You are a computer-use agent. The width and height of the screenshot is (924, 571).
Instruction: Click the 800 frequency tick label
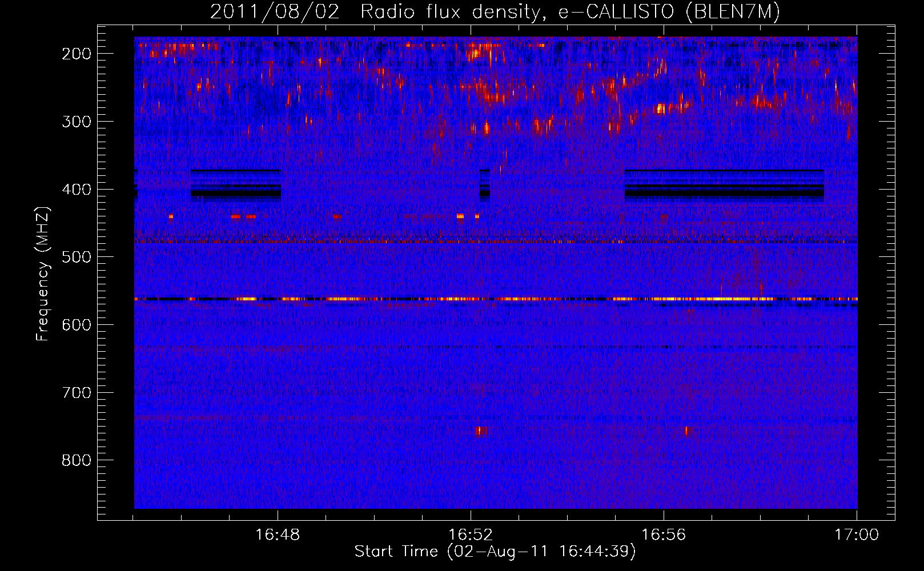(x=77, y=460)
